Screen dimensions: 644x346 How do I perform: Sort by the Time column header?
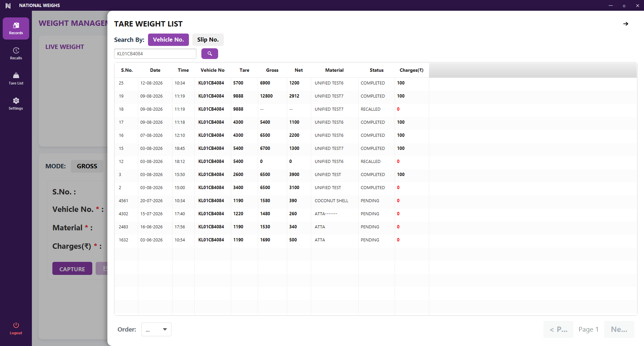183,70
